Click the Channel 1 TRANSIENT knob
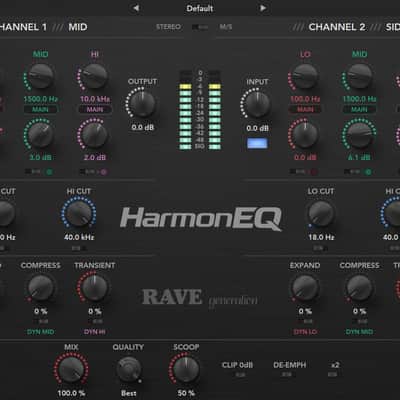Screen dimensions: 400x400 point(95,288)
